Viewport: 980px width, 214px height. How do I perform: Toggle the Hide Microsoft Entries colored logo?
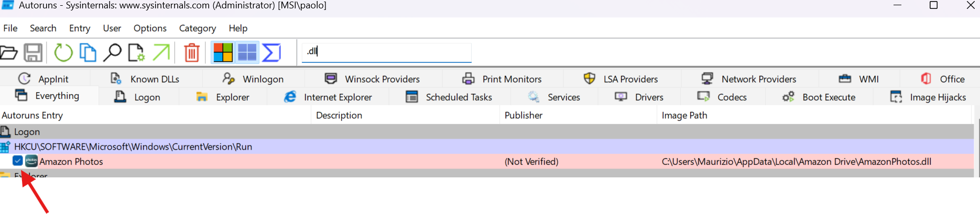point(223,53)
